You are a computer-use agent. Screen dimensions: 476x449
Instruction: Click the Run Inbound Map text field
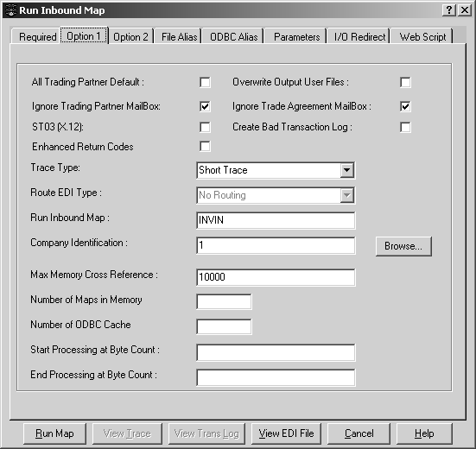[276, 220]
